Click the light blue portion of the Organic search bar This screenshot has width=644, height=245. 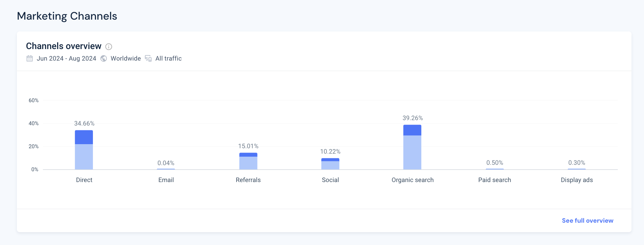[x=412, y=152]
